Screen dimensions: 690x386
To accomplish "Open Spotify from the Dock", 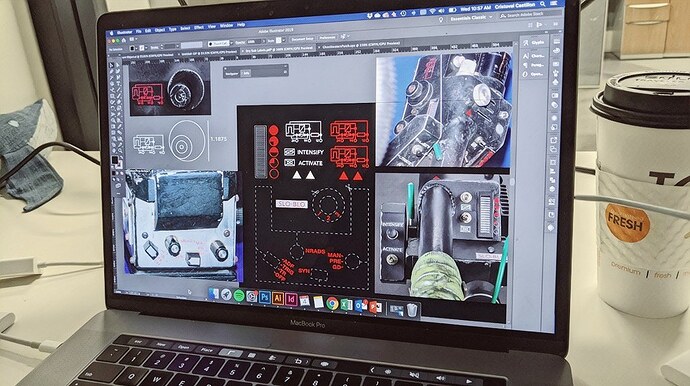I will pos(239,295).
